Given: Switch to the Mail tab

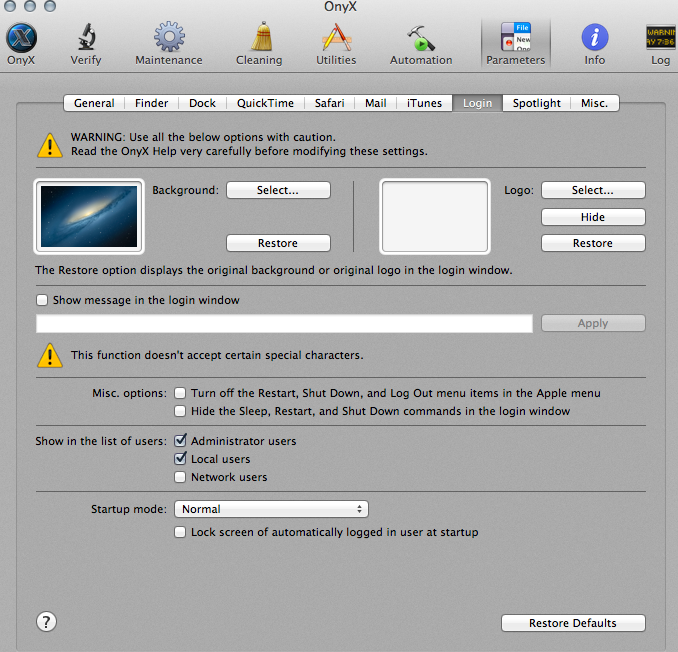Looking at the screenshot, I should tap(375, 103).
